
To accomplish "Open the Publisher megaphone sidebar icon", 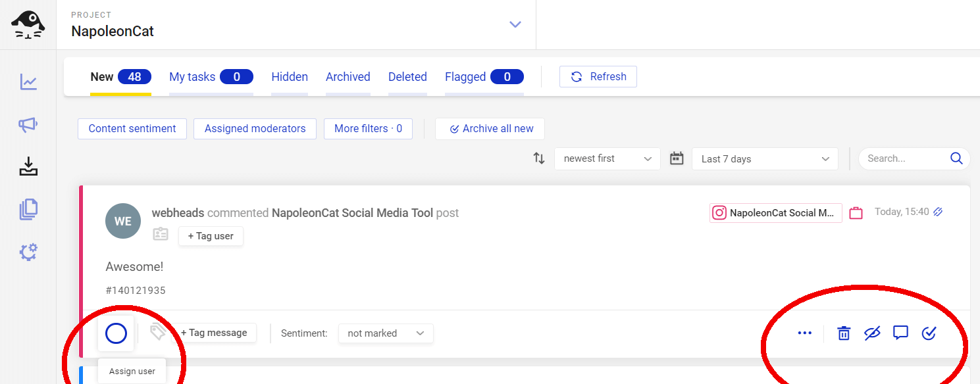I will pos(28,125).
